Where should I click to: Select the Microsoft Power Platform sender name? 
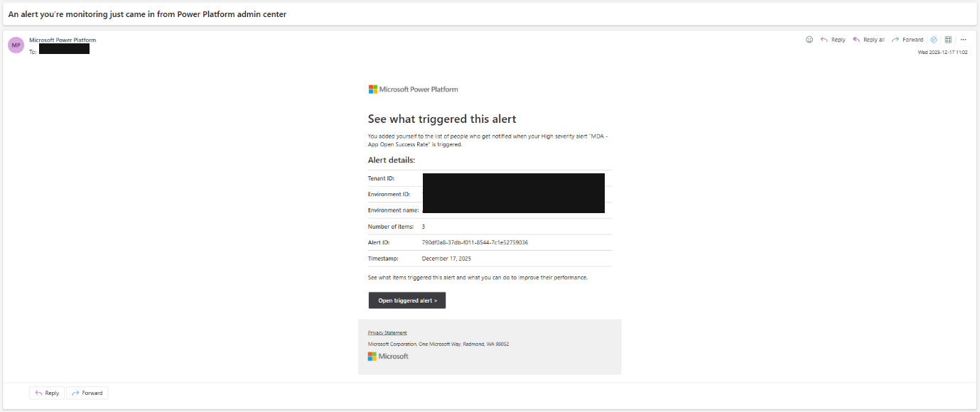click(63, 40)
